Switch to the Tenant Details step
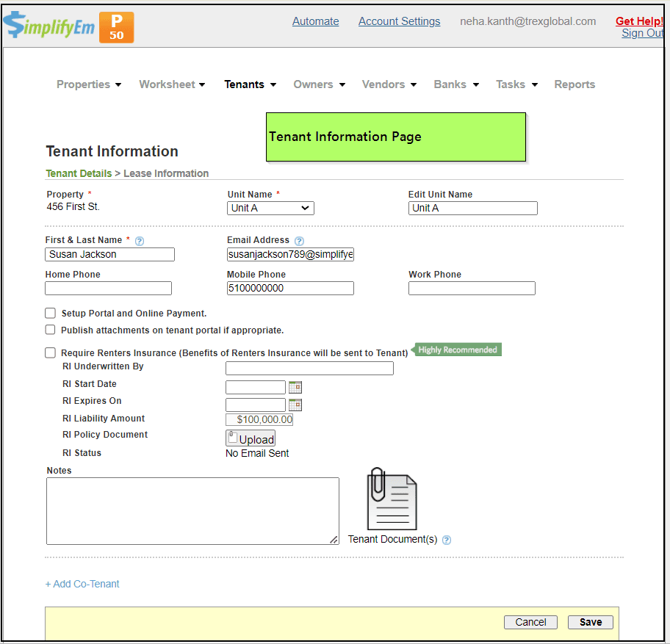The width and height of the screenshot is (670, 644). tap(79, 174)
